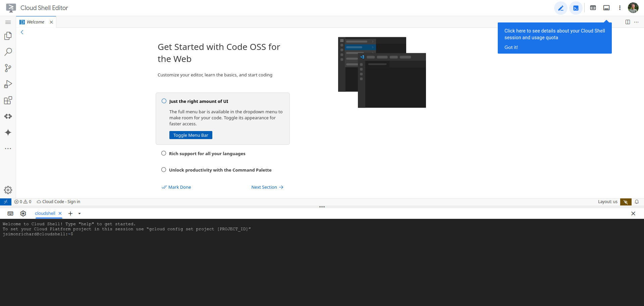Image resolution: width=644 pixels, height=306 pixels.
Task: Click the Open Editor pencil button
Action: pyautogui.click(x=561, y=8)
